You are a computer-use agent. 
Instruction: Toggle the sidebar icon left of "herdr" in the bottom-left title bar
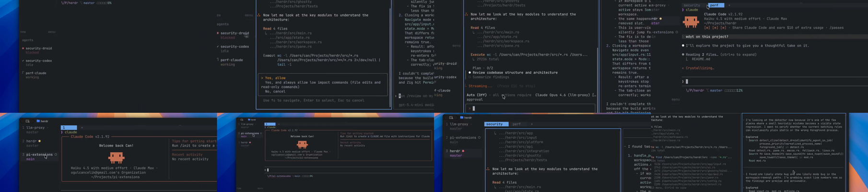[27, 121]
